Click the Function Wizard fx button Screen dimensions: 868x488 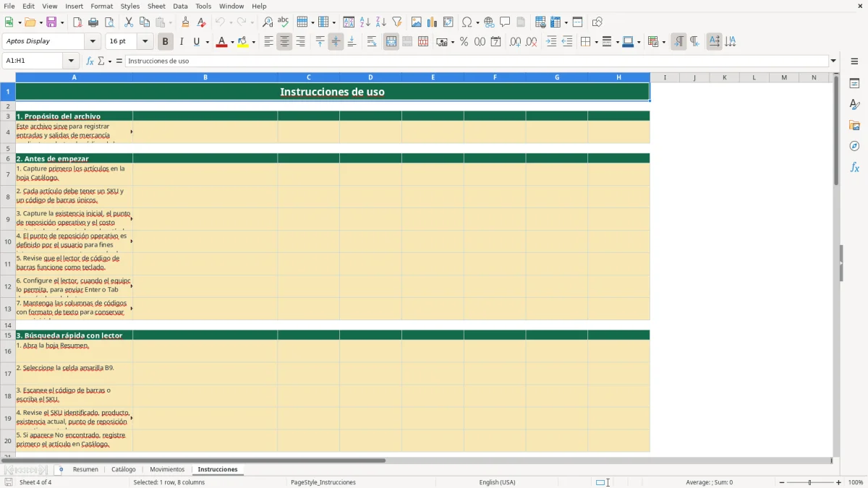90,61
